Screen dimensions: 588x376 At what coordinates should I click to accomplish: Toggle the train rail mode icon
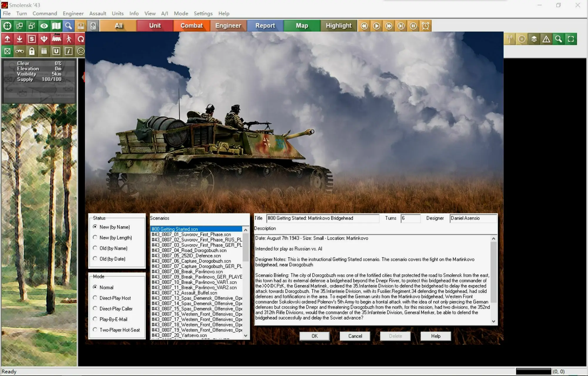pos(56,39)
